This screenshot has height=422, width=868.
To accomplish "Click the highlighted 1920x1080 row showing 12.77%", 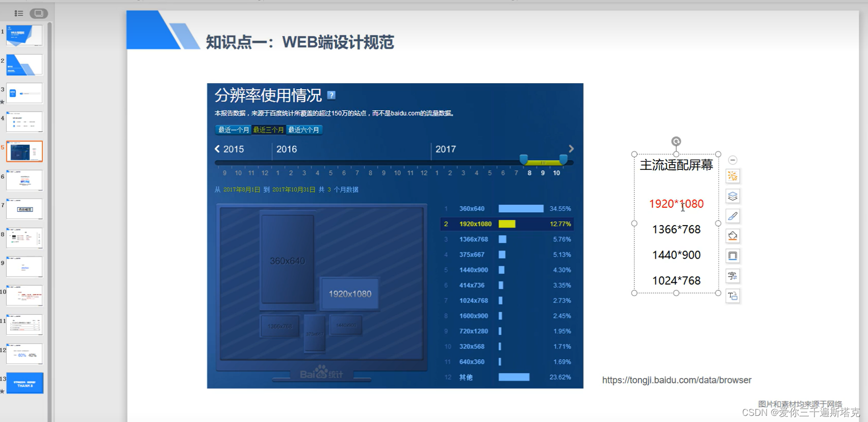I will (x=507, y=224).
